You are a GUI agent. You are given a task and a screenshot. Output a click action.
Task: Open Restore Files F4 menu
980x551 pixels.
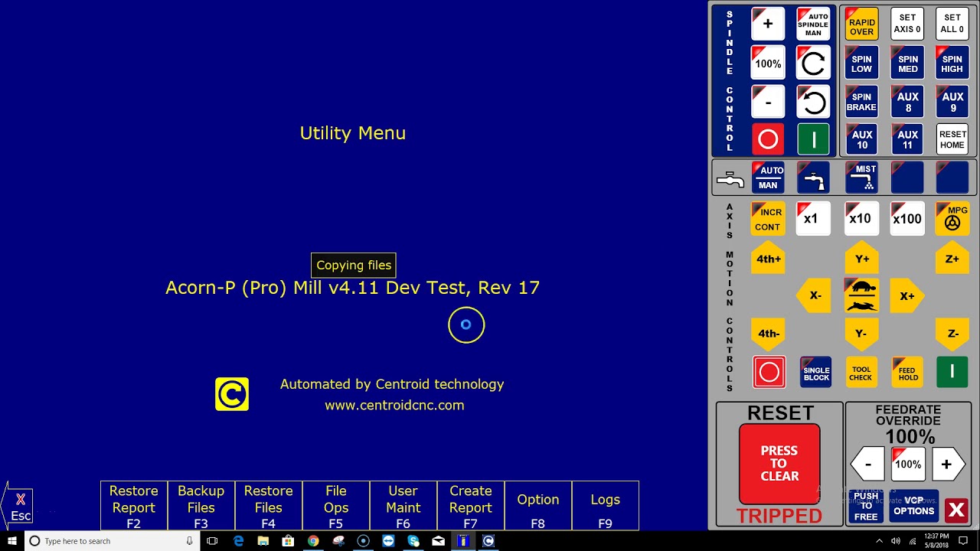click(269, 506)
